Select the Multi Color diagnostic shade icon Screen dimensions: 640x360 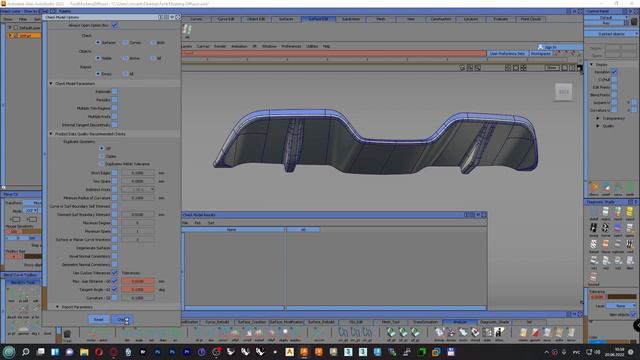[606, 212]
